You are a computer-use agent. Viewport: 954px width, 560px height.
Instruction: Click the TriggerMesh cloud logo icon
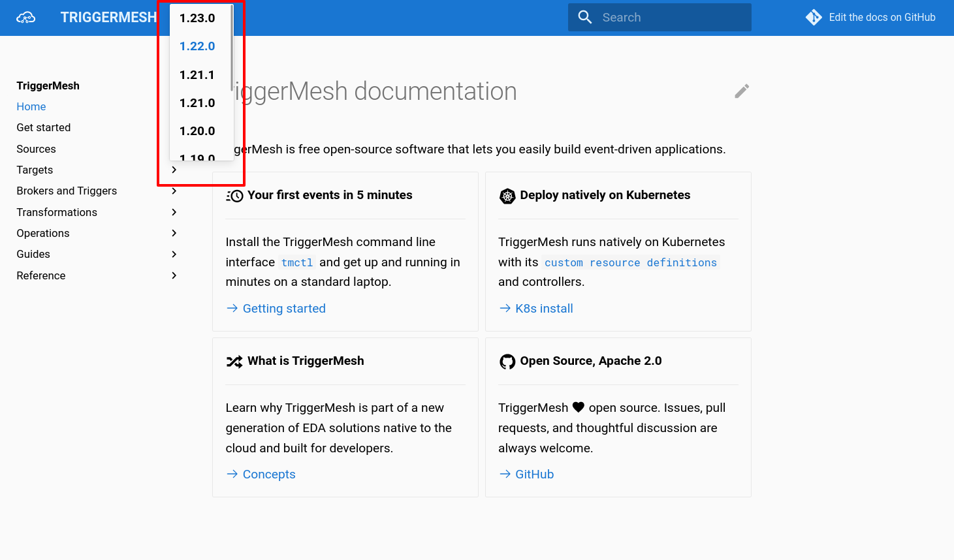[x=26, y=18]
